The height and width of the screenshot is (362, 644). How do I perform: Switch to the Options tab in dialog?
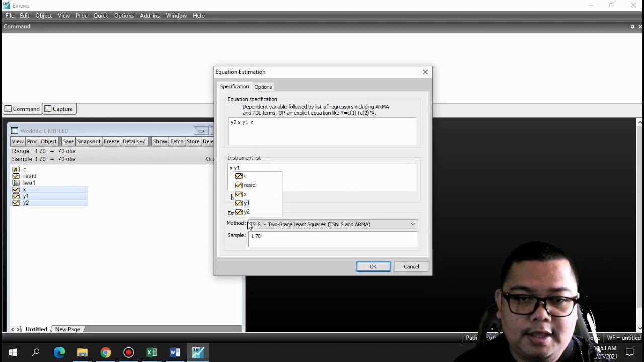[x=263, y=87]
